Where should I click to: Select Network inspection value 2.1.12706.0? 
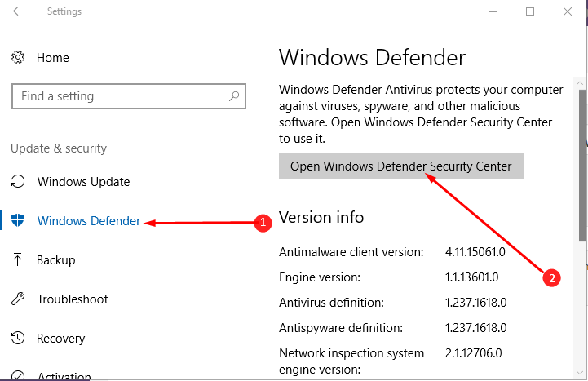[473, 353]
